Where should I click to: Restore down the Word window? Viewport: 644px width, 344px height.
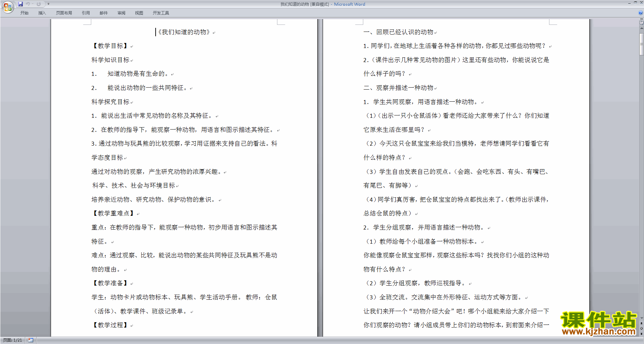635,3
